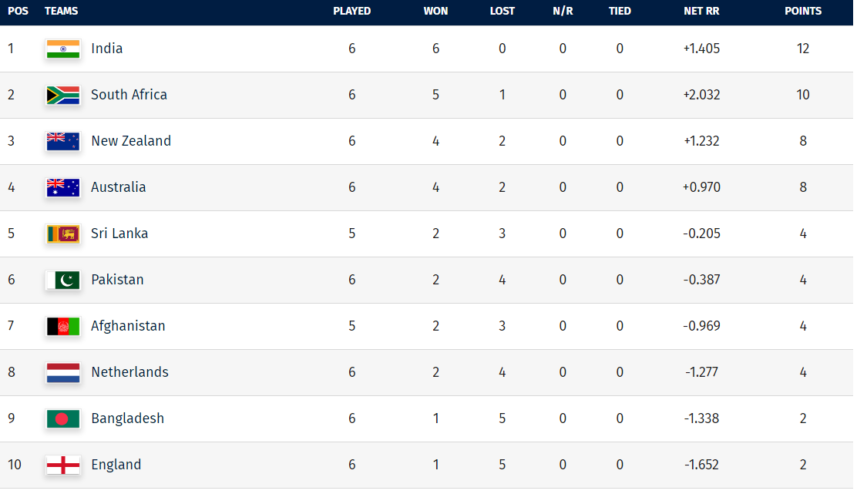The image size is (867, 504).
Task: Click India's points value of 12
Action: coord(803,49)
